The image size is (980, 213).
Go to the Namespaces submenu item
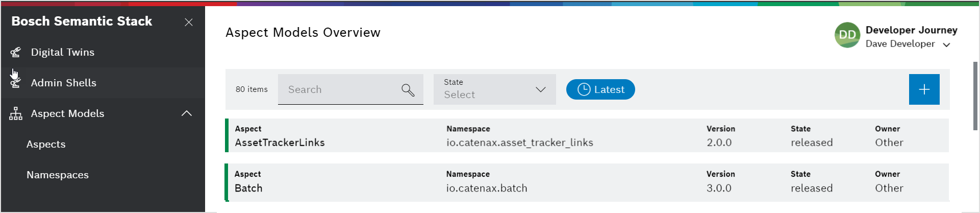[58, 175]
